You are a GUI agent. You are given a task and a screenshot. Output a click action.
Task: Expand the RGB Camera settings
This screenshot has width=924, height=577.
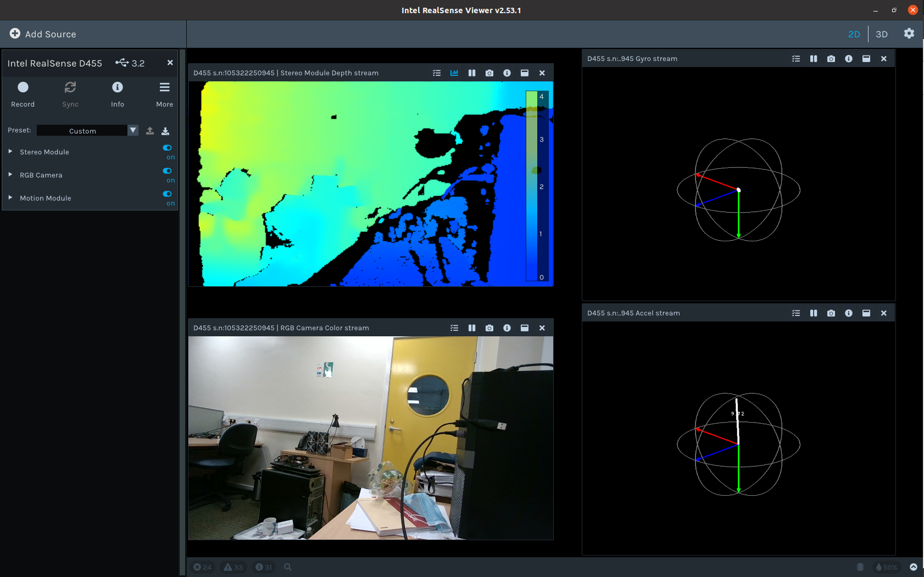coord(9,175)
